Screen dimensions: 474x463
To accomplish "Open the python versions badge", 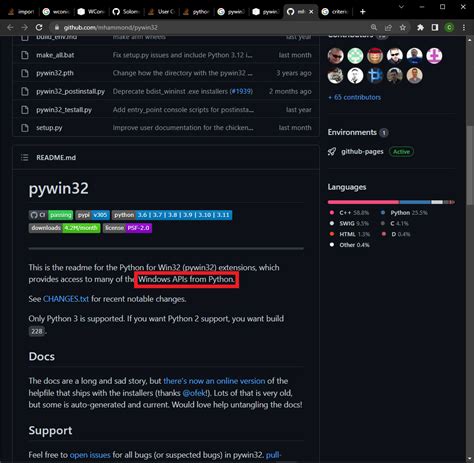I will pos(172,215).
